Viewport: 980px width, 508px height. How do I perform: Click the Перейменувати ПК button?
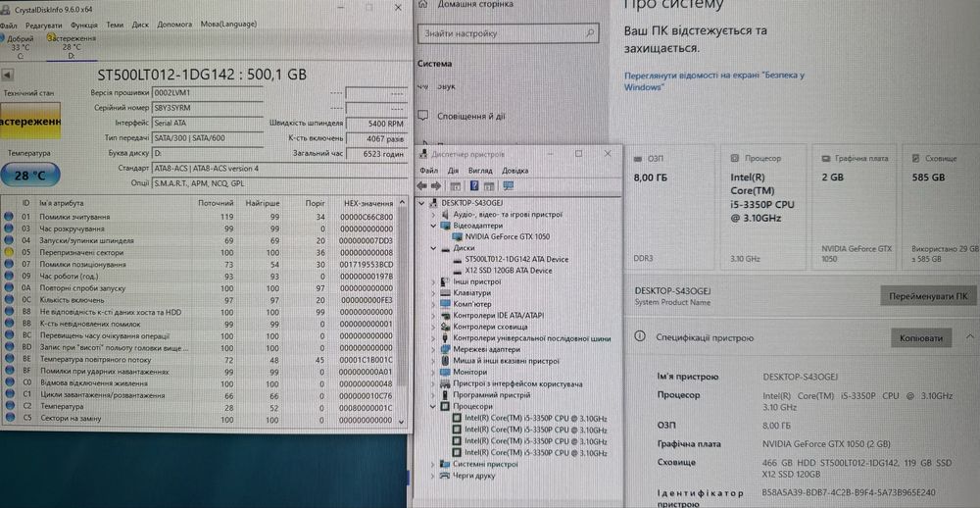point(927,296)
